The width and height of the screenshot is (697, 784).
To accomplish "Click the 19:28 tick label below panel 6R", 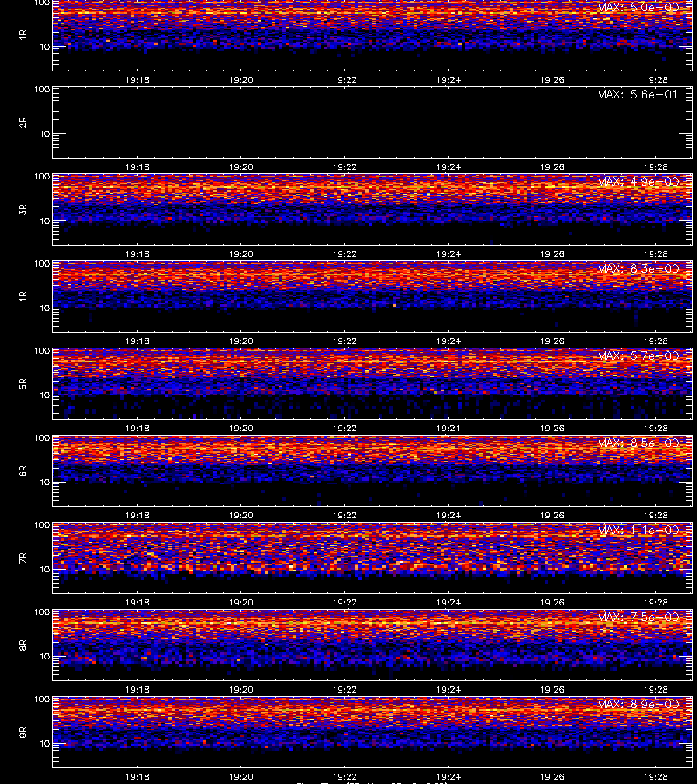I will pyautogui.click(x=655, y=516).
